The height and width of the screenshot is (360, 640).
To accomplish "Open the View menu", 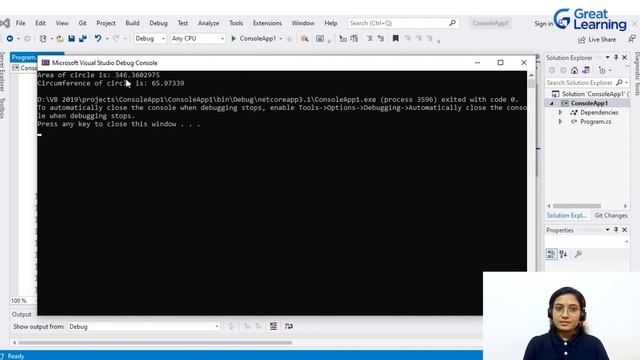I will pos(62,23).
